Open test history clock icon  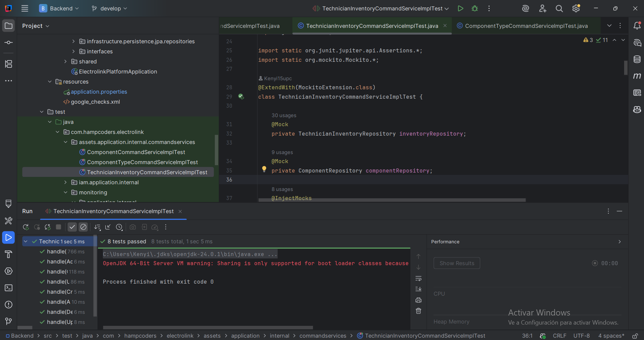(x=119, y=227)
